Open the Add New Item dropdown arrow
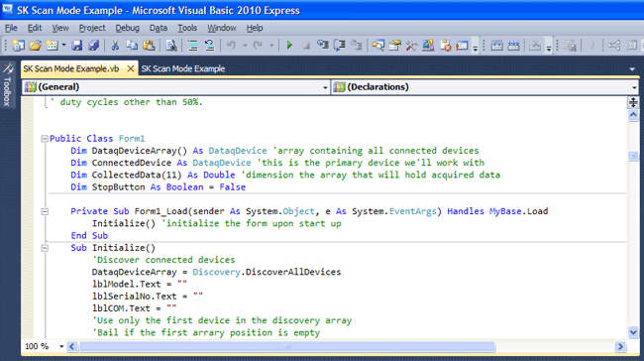Viewport: 644px width, 361px height. (x=63, y=46)
